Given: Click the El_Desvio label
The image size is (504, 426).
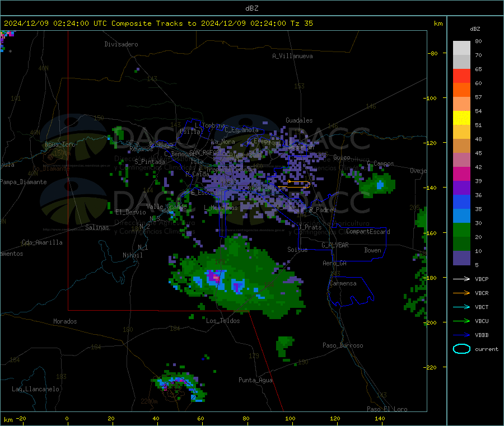Looking at the screenshot, I should point(131,212).
